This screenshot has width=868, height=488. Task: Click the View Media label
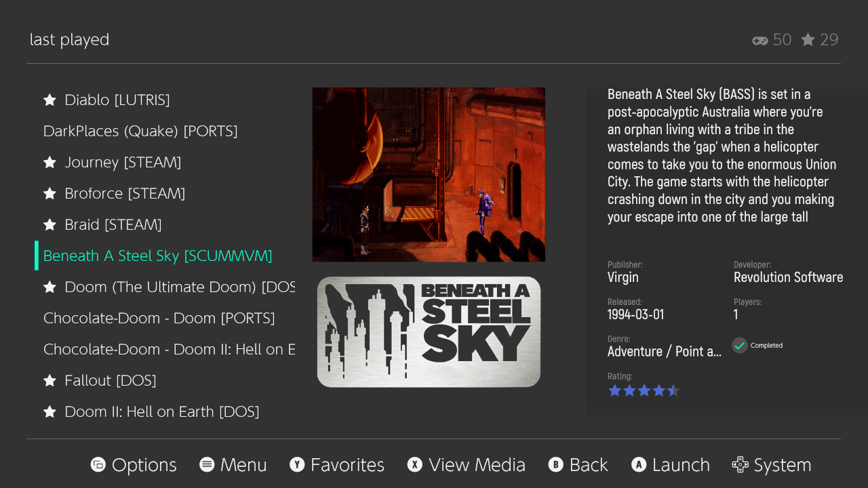tap(477, 465)
